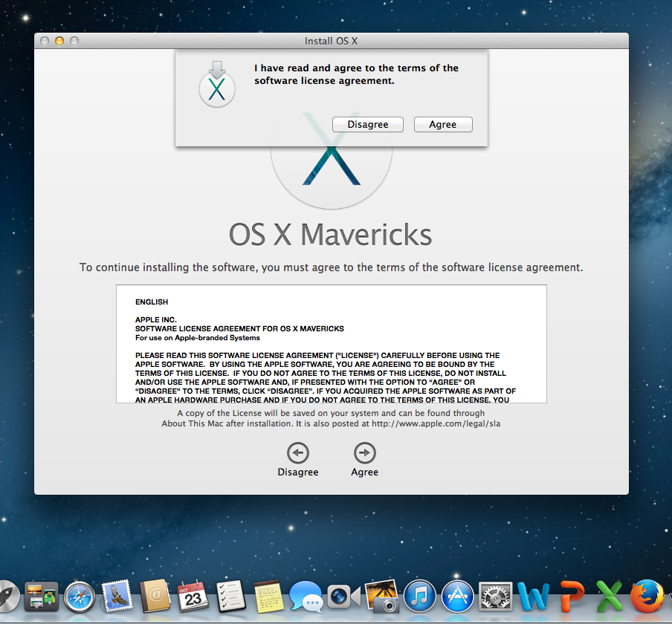
Task: Click the 'OS X Mavericks' title
Action: pyautogui.click(x=331, y=235)
